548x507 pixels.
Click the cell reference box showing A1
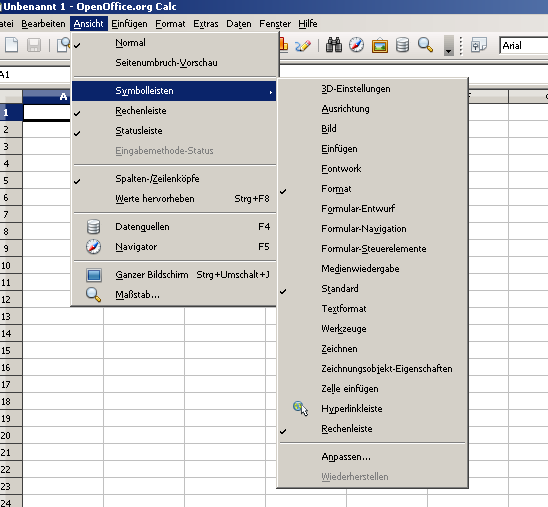[x=35, y=74]
